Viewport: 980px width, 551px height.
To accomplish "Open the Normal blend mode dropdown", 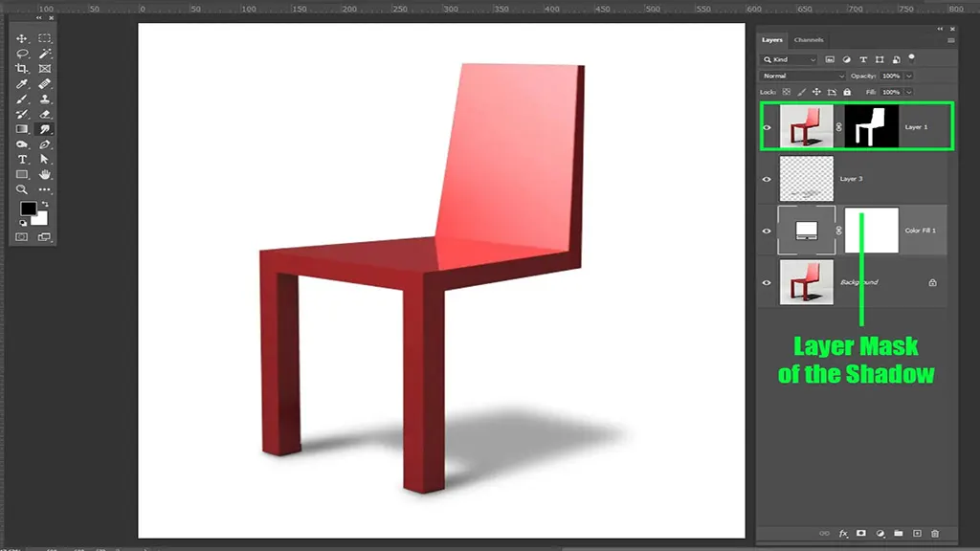I will pos(803,76).
